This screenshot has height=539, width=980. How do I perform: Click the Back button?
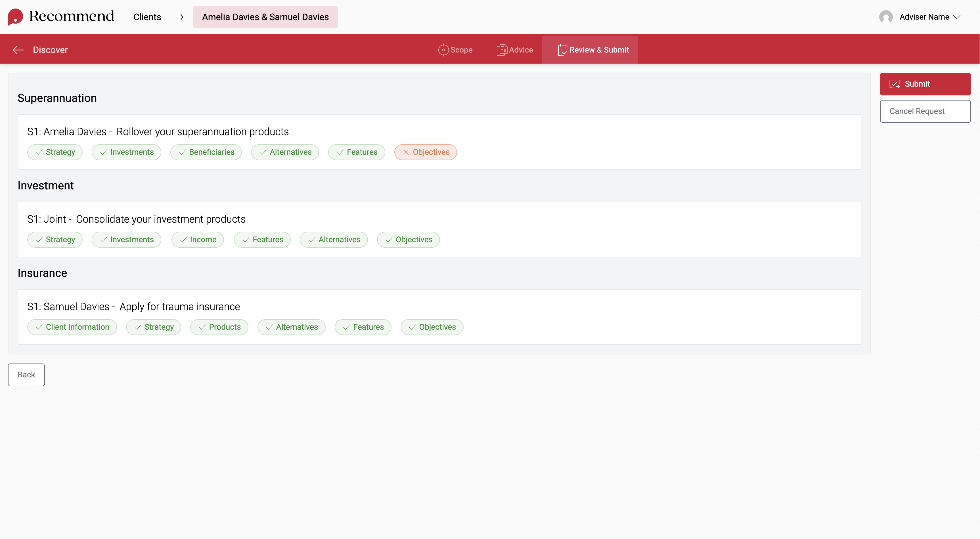click(x=26, y=375)
